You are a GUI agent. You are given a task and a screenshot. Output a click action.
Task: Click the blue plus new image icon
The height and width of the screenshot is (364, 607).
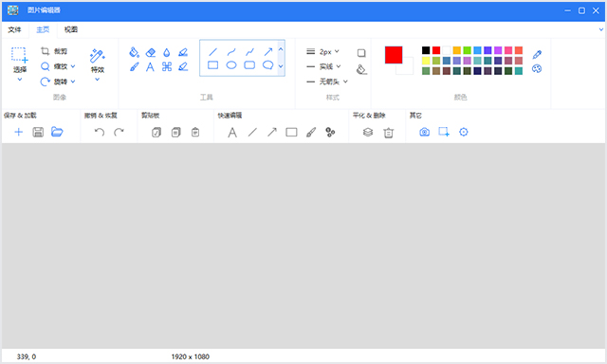pos(18,133)
